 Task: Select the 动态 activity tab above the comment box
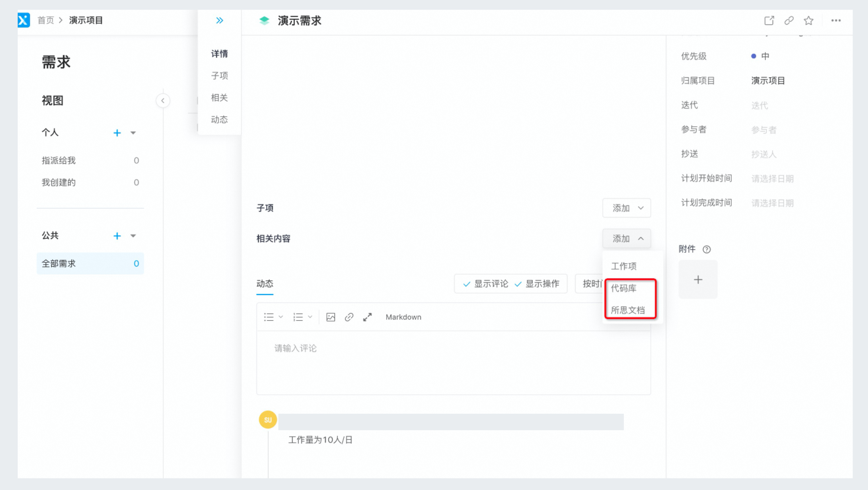click(265, 283)
